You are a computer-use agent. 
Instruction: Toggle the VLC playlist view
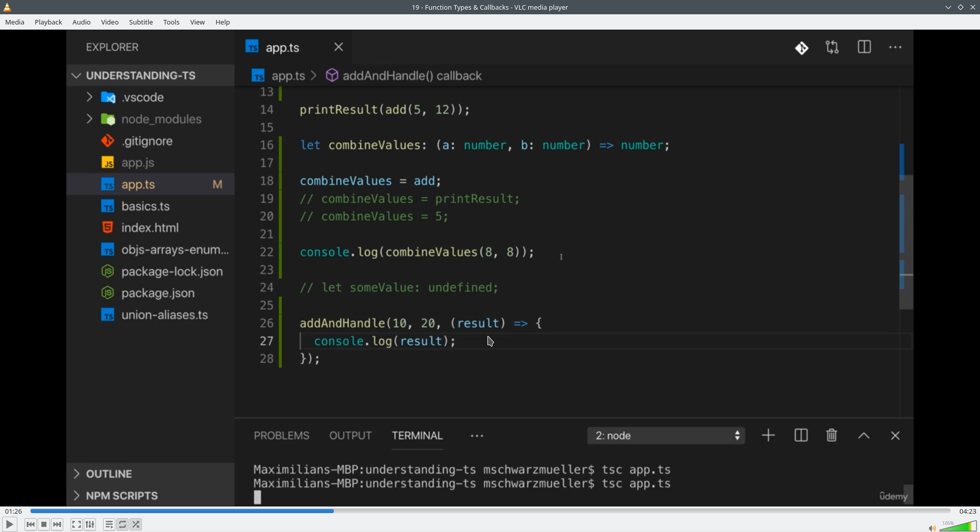(109, 524)
